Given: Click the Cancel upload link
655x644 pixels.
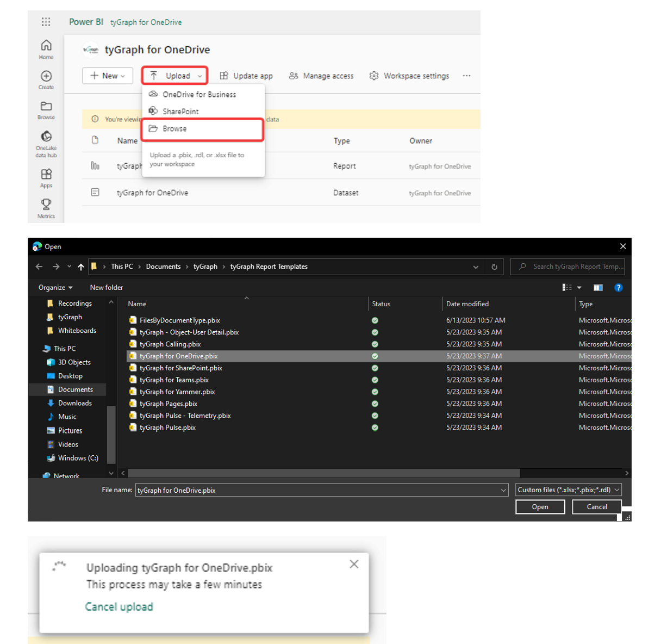Looking at the screenshot, I should (119, 607).
